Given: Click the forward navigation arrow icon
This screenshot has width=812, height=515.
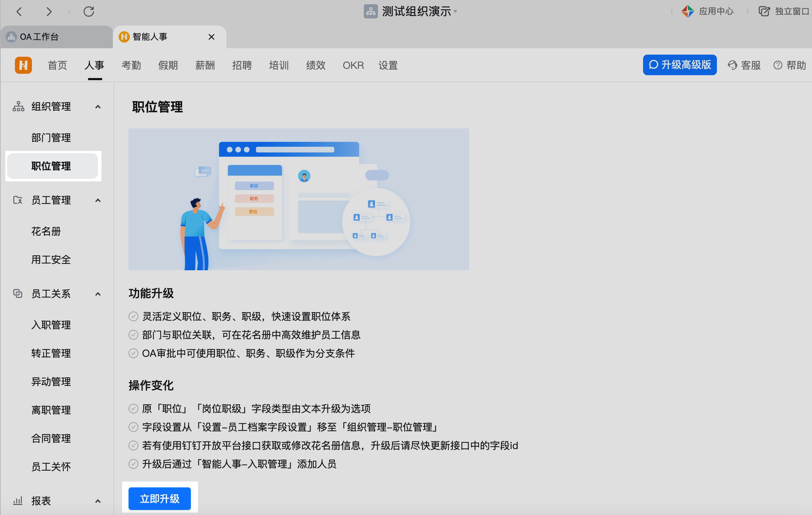Looking at the screenshot, I should pyautogui.click(x=49, y=12).
